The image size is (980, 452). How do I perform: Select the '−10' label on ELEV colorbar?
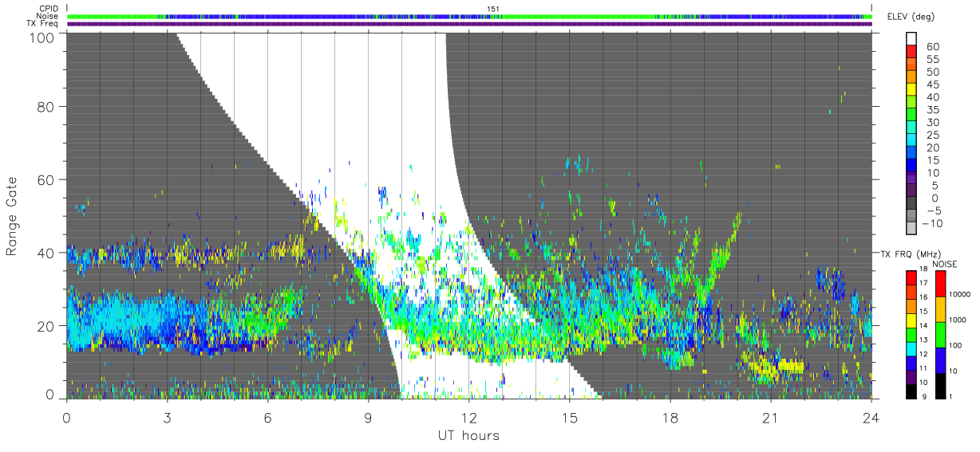tap(932, 223)
